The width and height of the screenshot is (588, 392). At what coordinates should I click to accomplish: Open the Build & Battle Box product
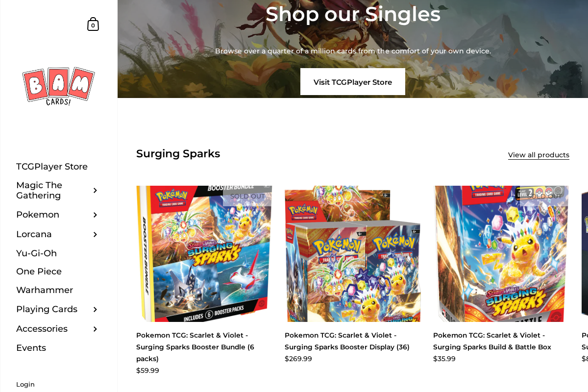tap(492, 341)
